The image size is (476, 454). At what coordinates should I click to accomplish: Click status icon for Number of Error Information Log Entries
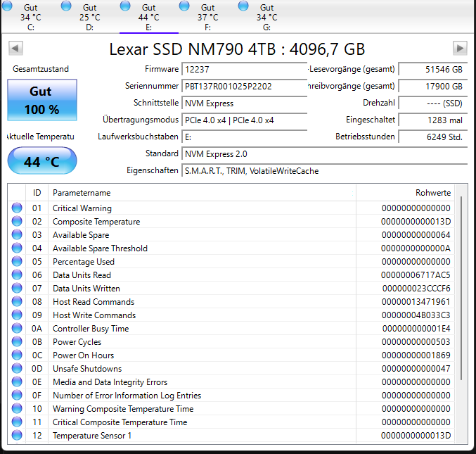(x=17, y=395)
